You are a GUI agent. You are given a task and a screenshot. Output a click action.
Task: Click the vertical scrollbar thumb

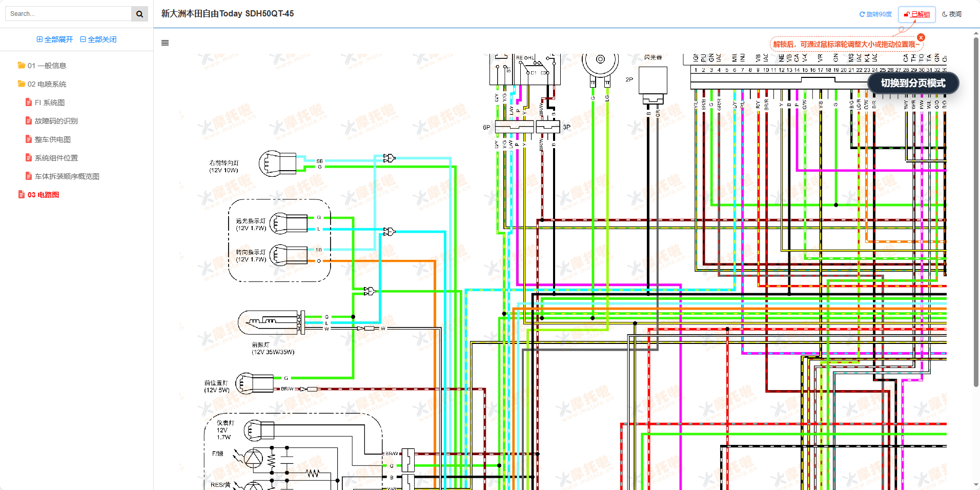976,205
